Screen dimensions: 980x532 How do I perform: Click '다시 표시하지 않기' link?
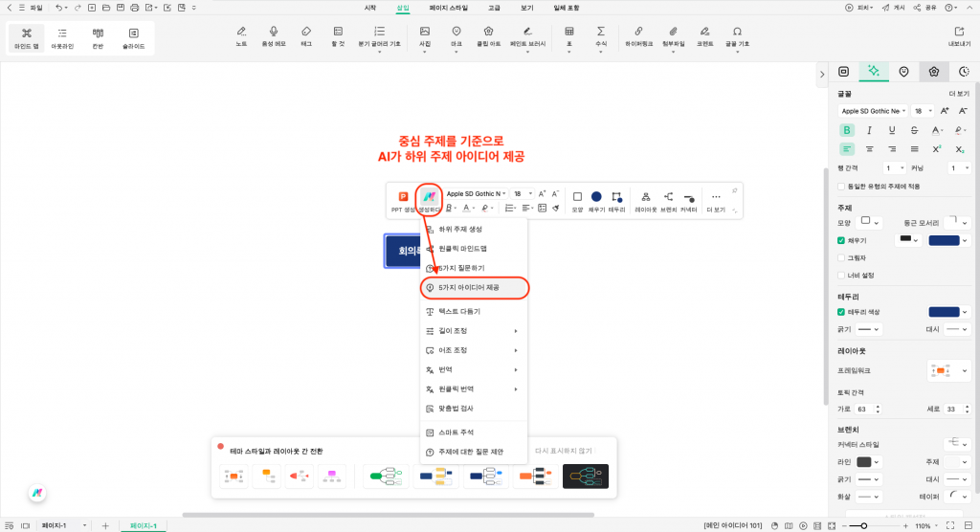click(564, 451)
